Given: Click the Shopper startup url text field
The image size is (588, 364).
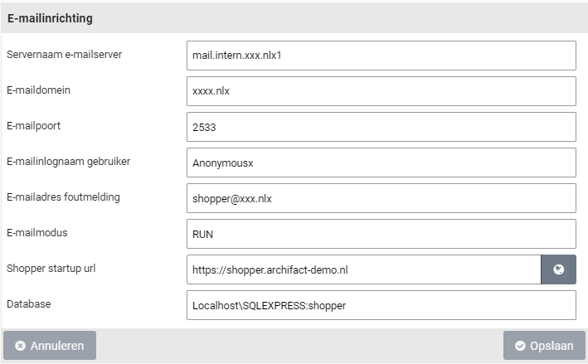Looking at the screenshot, I should tap(363, 269).
